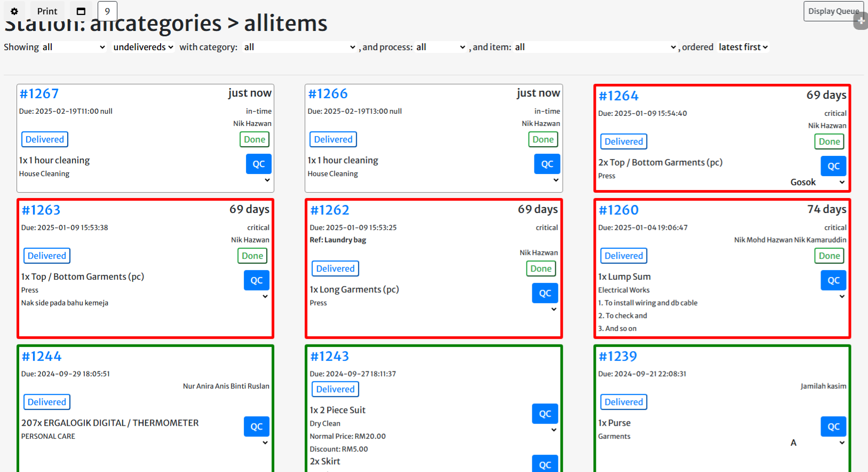
Task: Open the Gosok dropdown on order #1264
Action: (817, 183)
